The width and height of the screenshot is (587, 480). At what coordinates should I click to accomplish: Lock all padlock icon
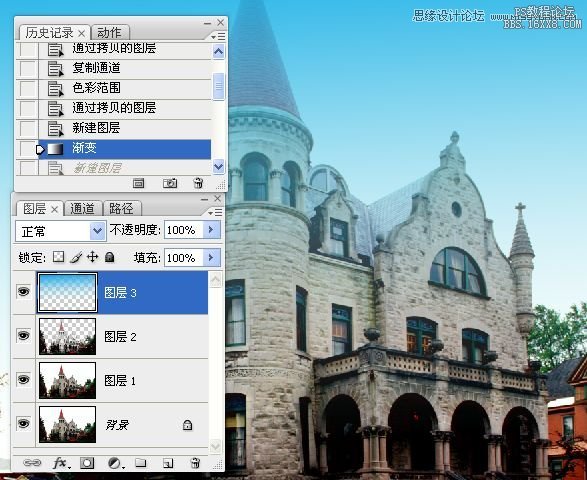[x=109, y=257]
